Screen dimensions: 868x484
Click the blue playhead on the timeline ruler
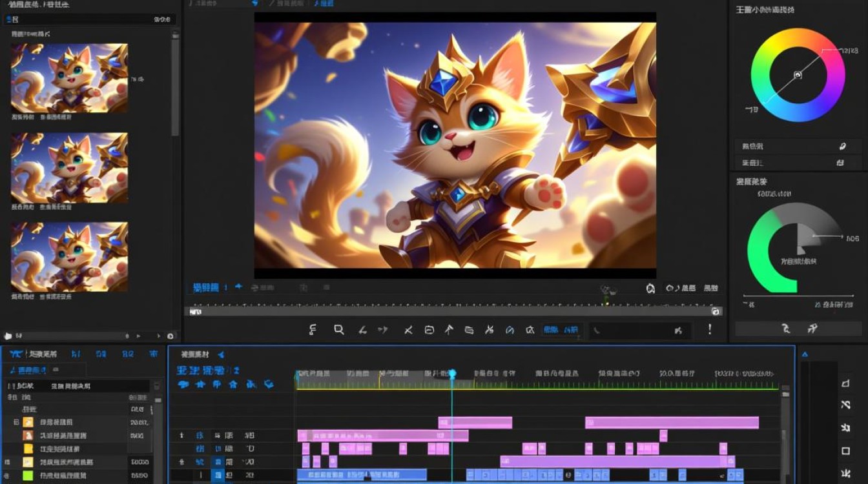click(452, 374)
